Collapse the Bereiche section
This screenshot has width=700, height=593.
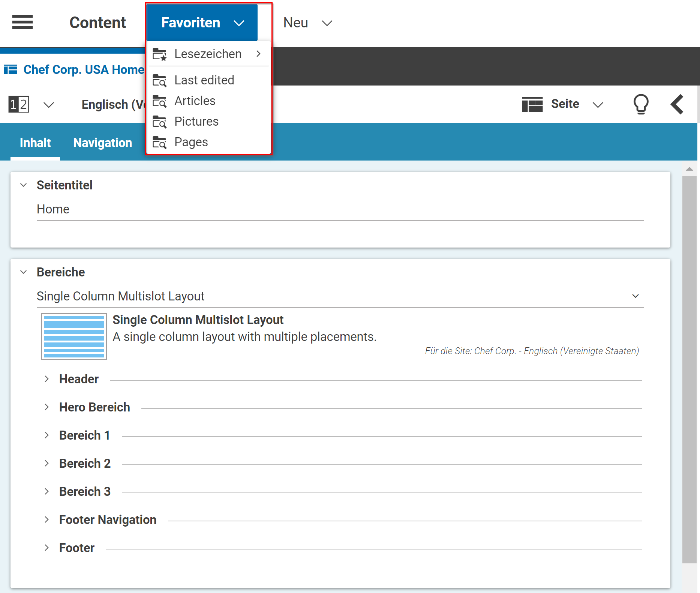coord(24,272)
